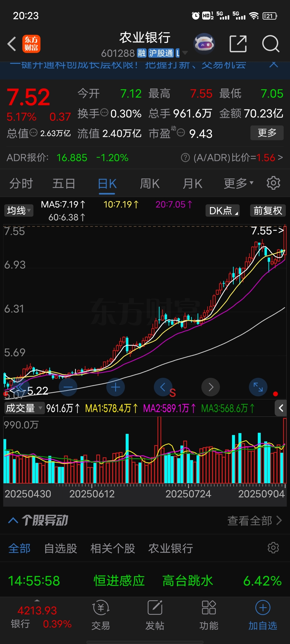
Task: Collapse the 个股异动 section
Action: click(13, 521)
